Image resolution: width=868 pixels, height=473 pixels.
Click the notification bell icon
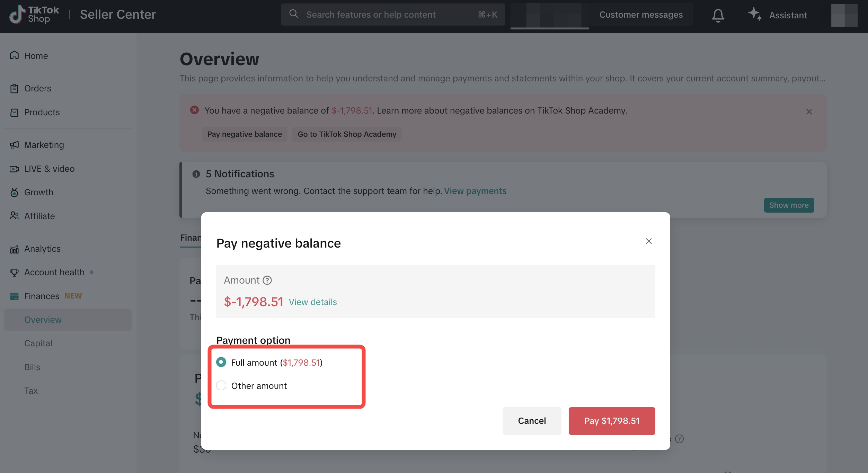click(x=718, y=15)
